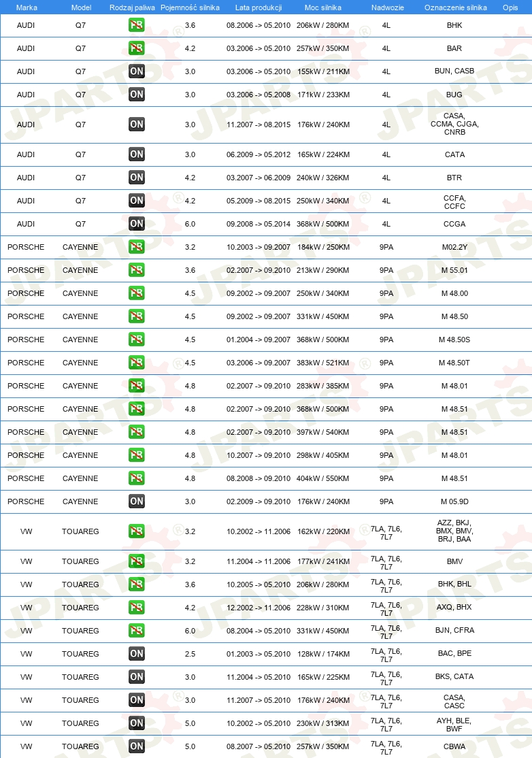Click the petrol icon in the M 48.00 row
532x758 pixels.
[137, 293]
